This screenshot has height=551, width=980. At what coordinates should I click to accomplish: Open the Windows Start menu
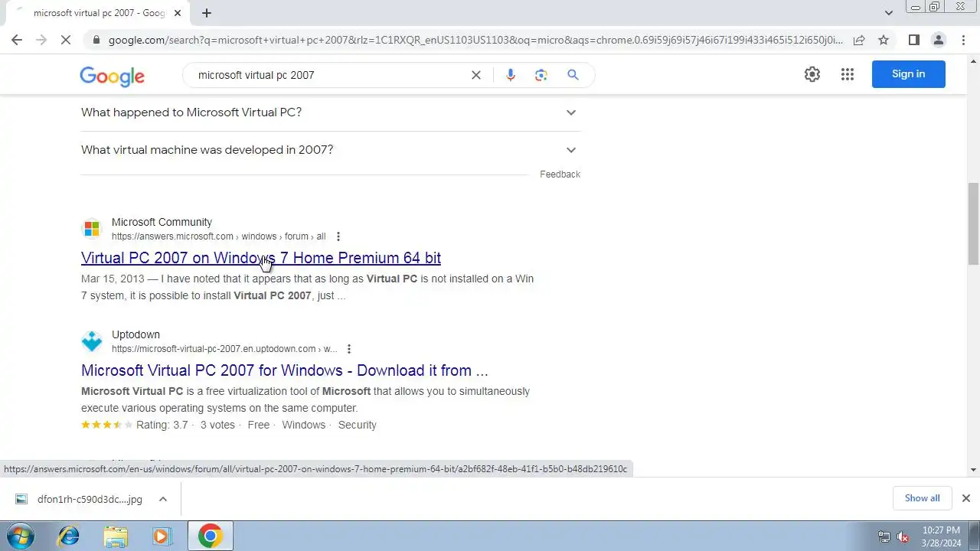[x=21, y=536]
